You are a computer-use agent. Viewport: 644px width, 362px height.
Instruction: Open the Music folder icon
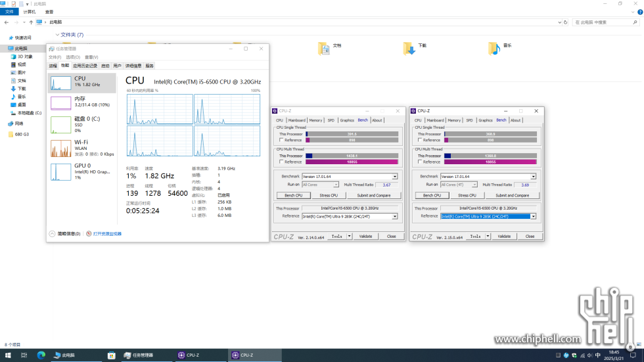point(494,49)
